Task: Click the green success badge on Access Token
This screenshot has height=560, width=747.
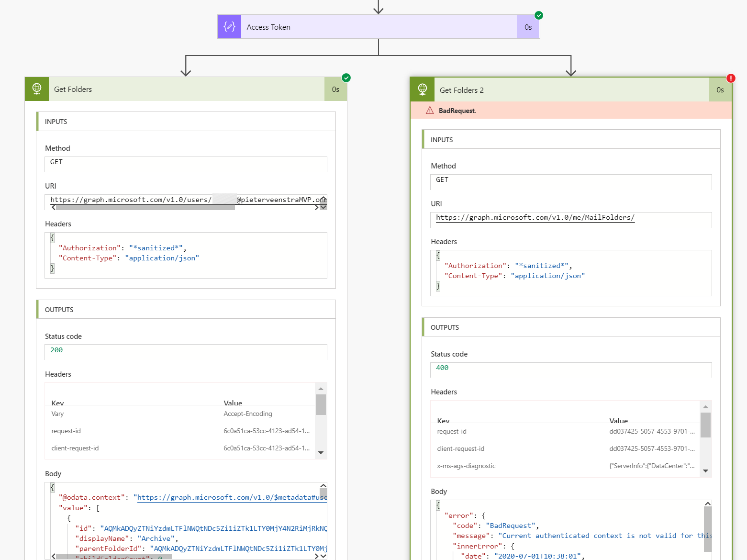Action: click(539, 15)
